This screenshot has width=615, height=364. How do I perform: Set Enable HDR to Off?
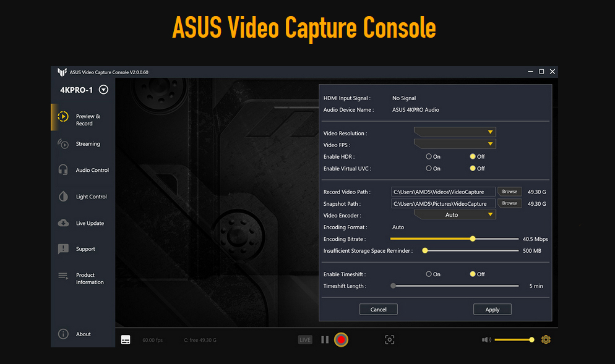(x=473, y=156)
